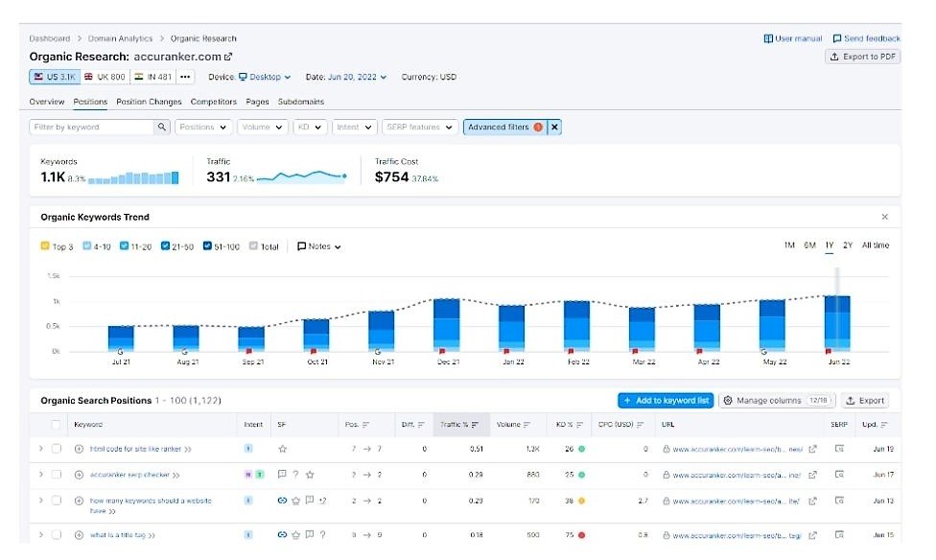Expand row for how many keywords should a website have
The width and height of the screenshot is (936, 560).
40,501
